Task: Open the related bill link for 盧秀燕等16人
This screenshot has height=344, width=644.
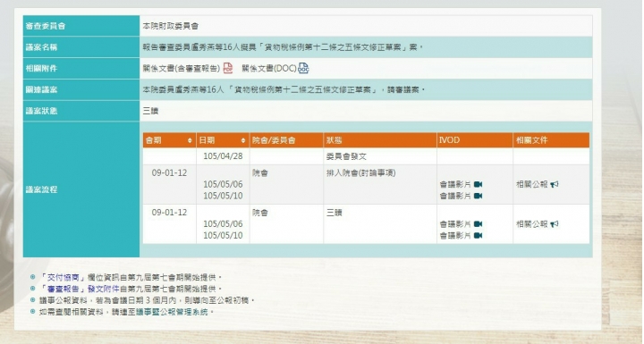Action: (284, 89)
